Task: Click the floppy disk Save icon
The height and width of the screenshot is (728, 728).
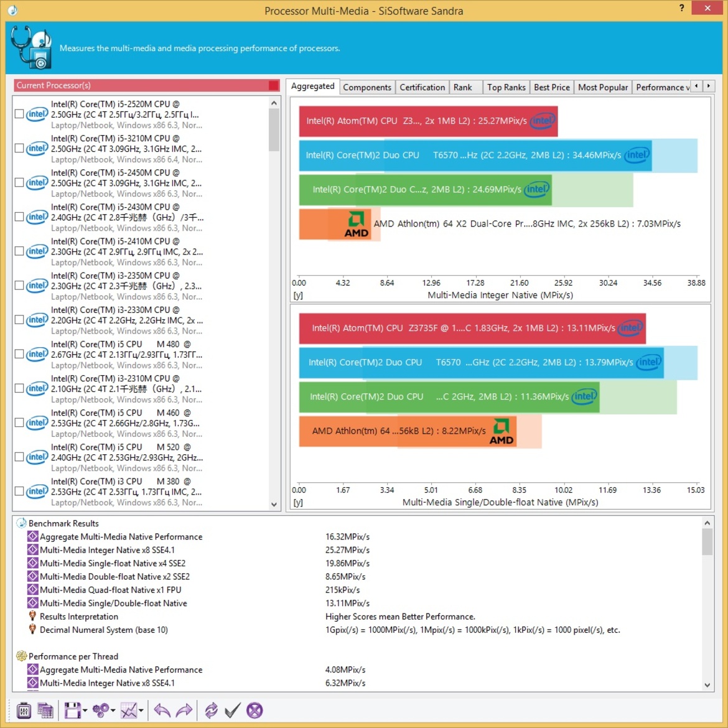Action: 72,711
